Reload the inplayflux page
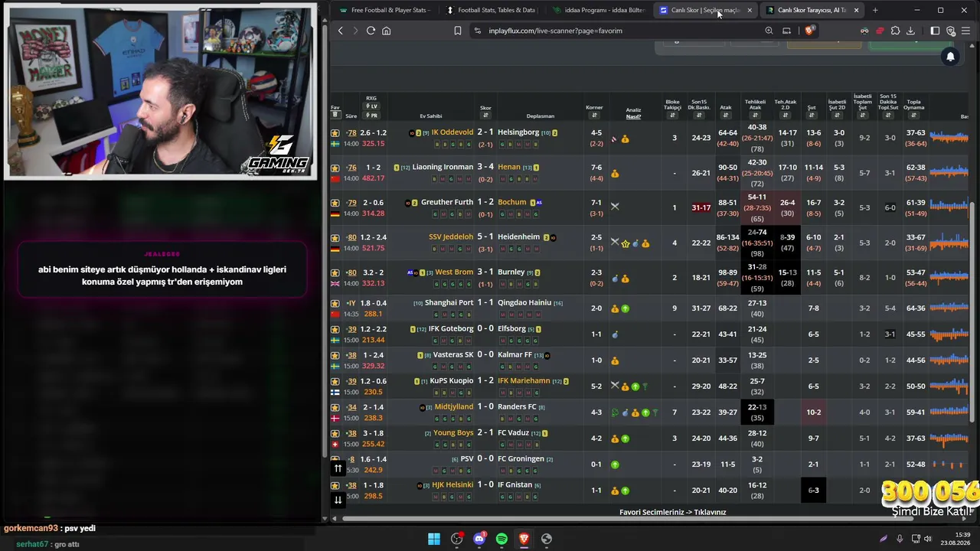 (371, 31)
